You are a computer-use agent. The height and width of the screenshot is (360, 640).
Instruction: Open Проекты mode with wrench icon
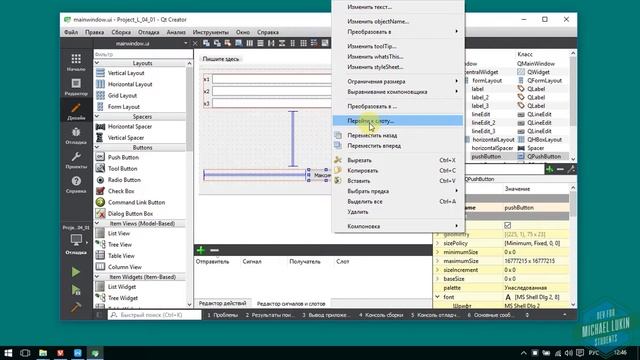tap(76, 160)
